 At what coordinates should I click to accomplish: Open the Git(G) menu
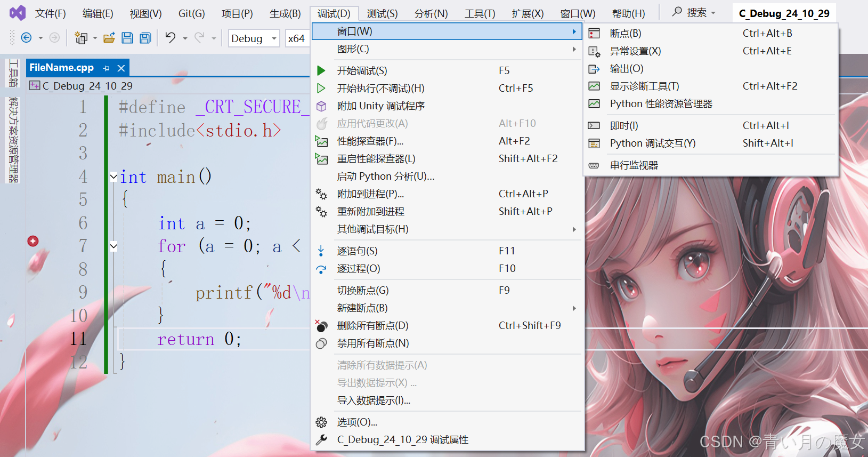click(192, 13)
